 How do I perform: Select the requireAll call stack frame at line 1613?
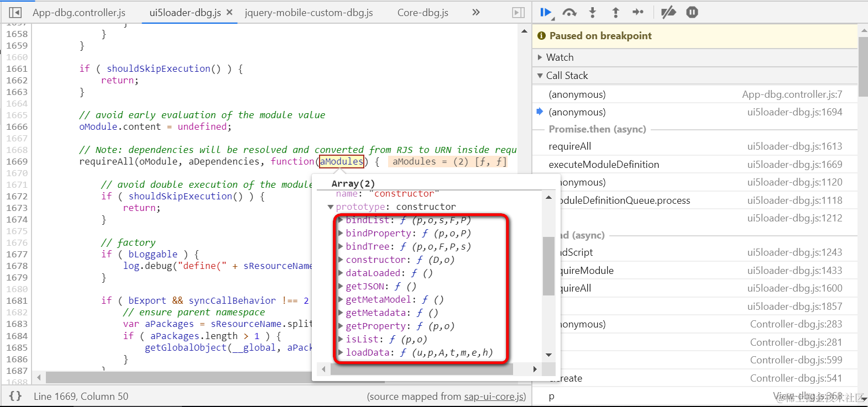point(695,146)
